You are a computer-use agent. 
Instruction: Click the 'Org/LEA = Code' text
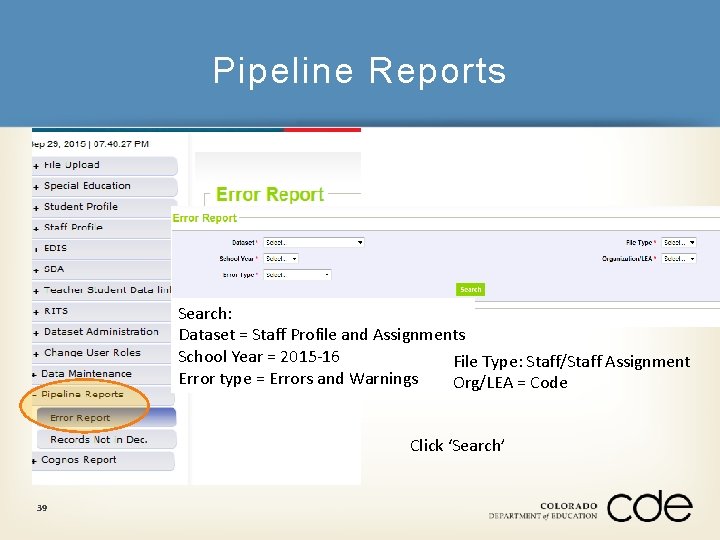pos(510,383)
